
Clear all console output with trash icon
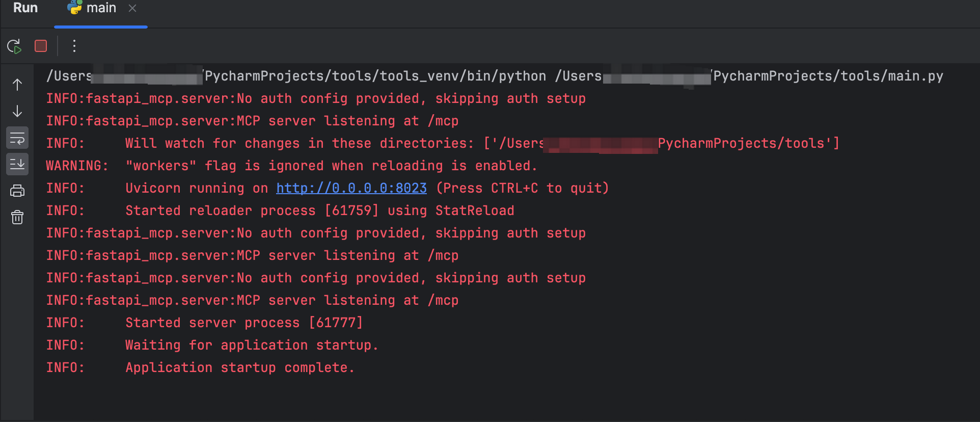click(x=17, y=218)
